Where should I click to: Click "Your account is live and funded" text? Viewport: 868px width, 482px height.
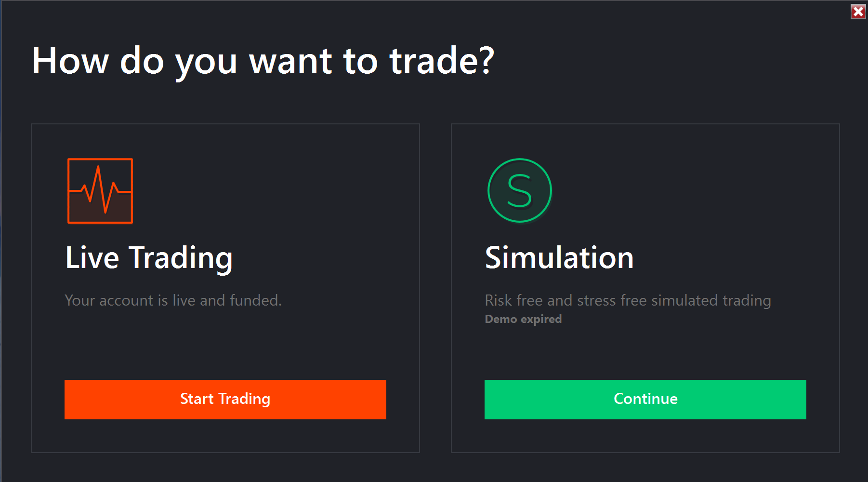coord(173,300)
